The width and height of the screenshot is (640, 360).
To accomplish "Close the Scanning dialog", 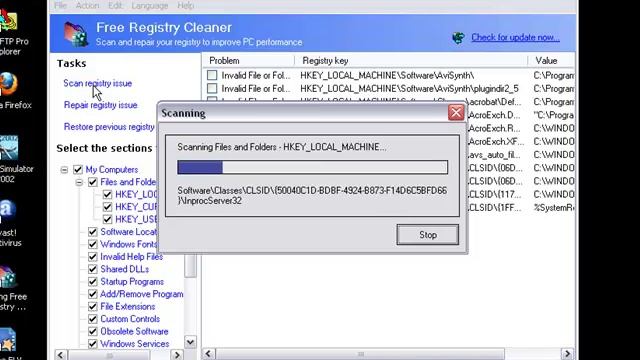I will (456, 112).
